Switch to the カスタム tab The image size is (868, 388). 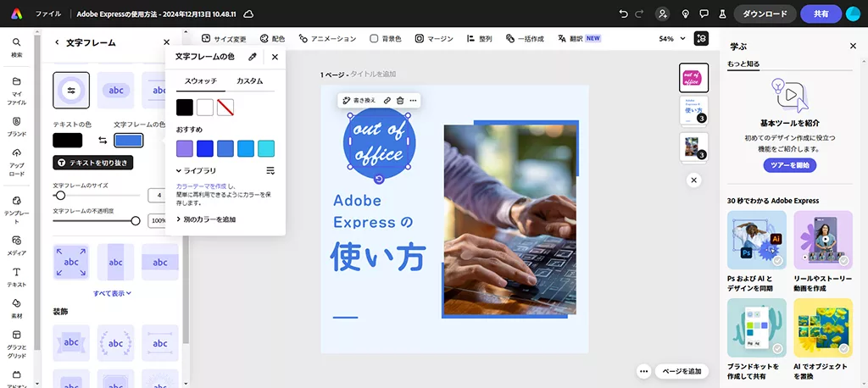(250, 80)
